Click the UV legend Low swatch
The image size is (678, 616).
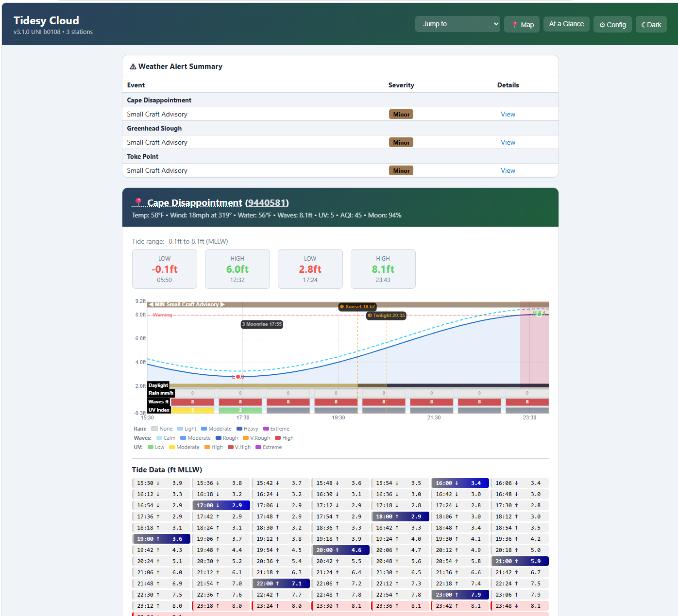click(151, 447)
